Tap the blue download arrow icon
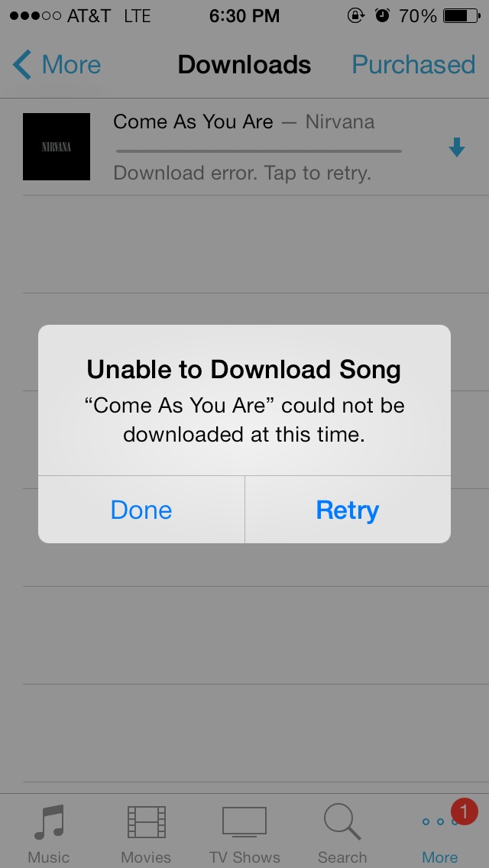Image resolution: width=489 pixels, height=868 pixels. [456, 147]
